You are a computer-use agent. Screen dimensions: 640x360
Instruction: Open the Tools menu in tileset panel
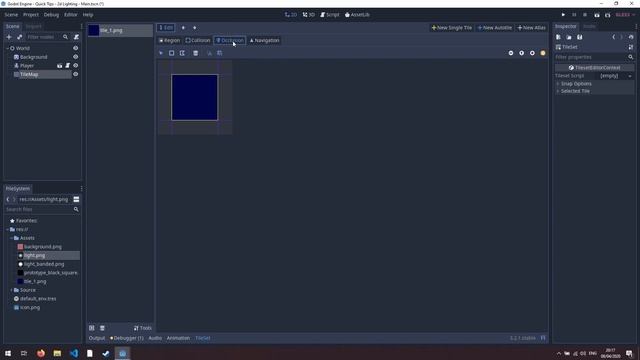point(142,328)
